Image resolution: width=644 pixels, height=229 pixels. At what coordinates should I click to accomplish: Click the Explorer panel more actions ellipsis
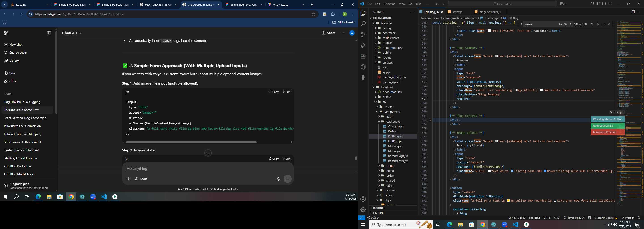tap(412, 12)
